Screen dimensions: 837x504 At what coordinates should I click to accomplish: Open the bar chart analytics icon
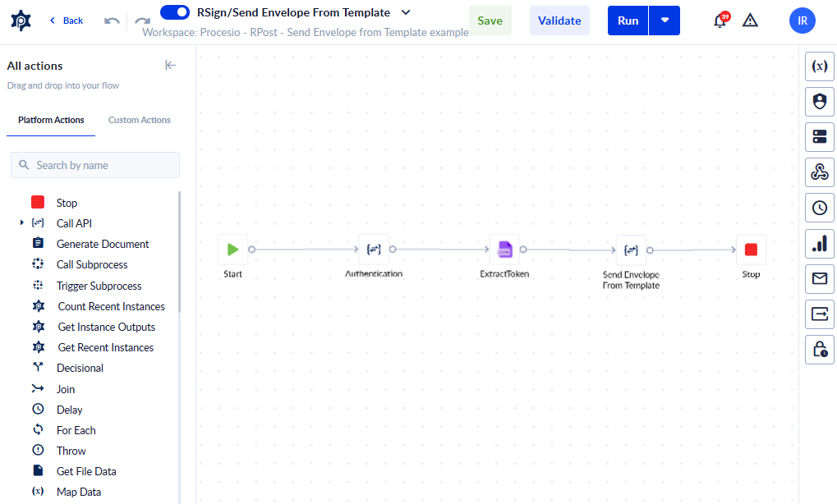(x=820, y=243)
